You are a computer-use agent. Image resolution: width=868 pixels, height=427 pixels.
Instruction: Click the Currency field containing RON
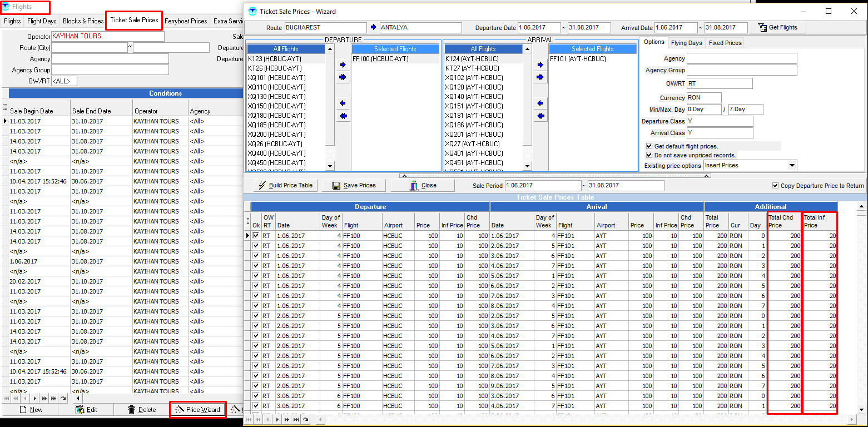coord(704,97)
